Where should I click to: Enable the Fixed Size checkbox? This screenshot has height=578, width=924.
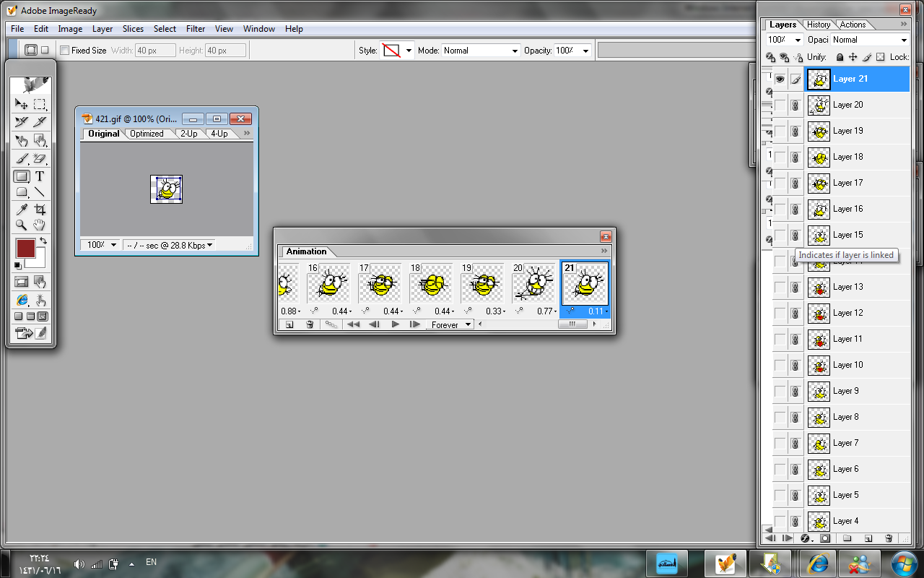65,51
